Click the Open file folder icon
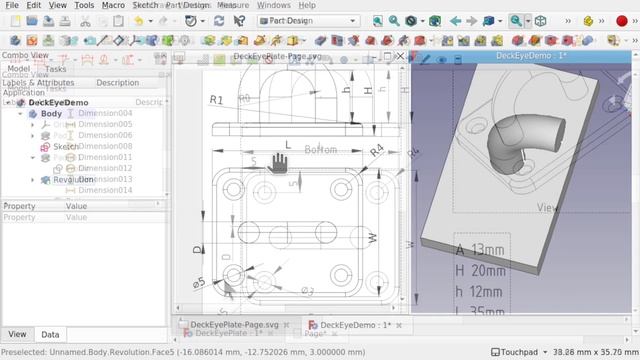640x360 pixels. pyautogui.click(x=32, y=21)
